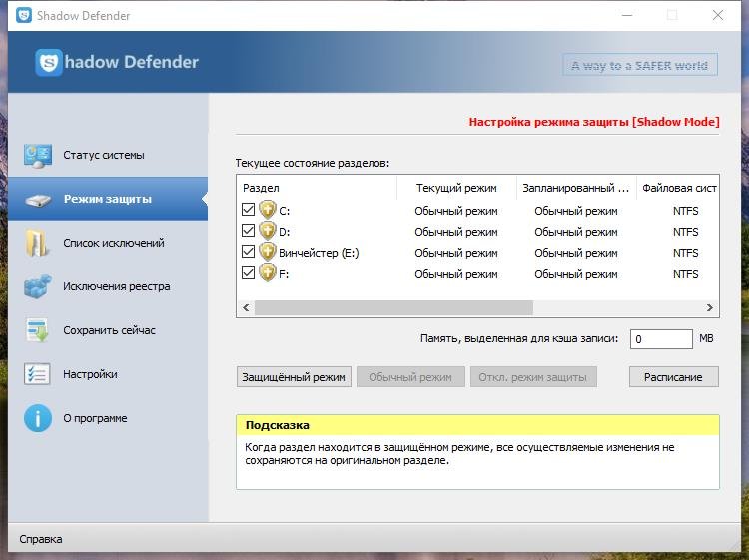
Task: Close the Shadow Defender window
Action: pyautogui.click(x=718, y=15)
